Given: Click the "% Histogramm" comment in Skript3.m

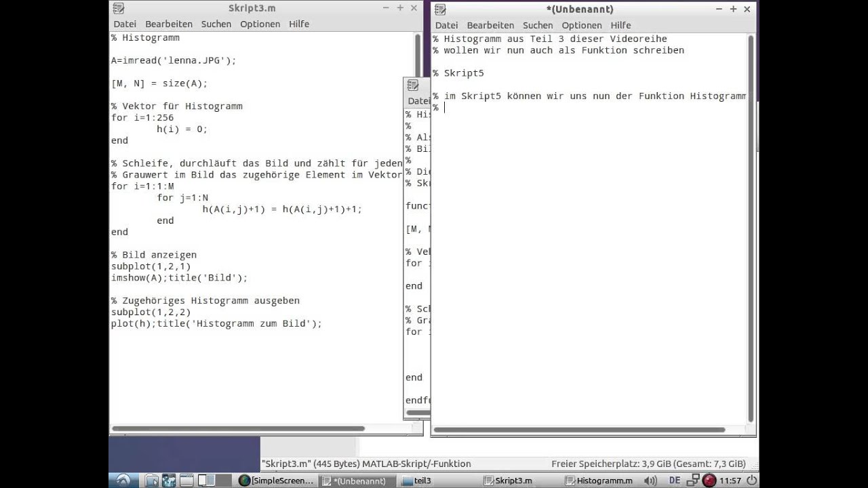Looking at the screenshot, I should pyautogui.click(x=145, y=38).
